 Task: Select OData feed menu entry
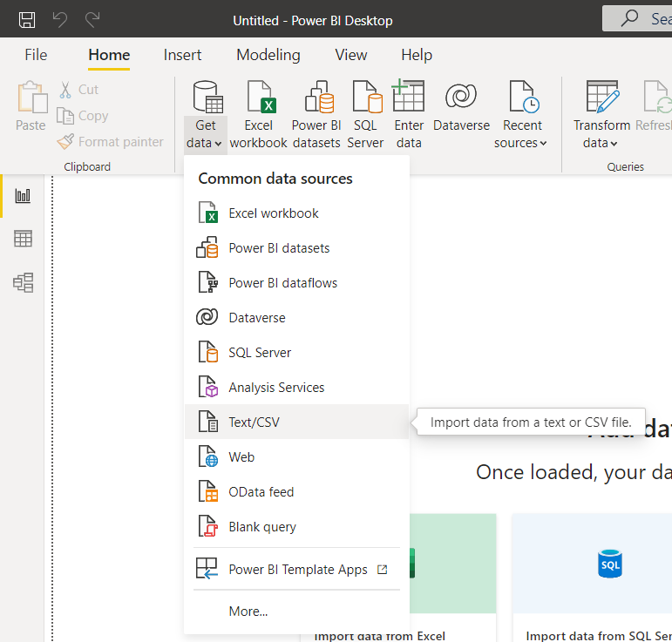[296, 491]
